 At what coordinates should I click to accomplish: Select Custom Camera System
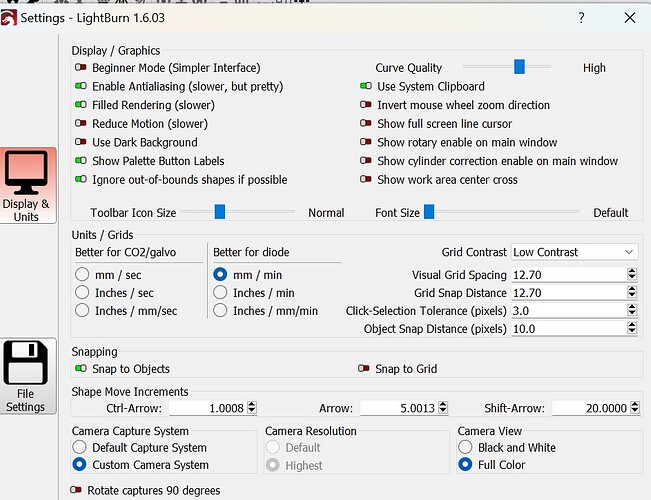tap(79, 464)
